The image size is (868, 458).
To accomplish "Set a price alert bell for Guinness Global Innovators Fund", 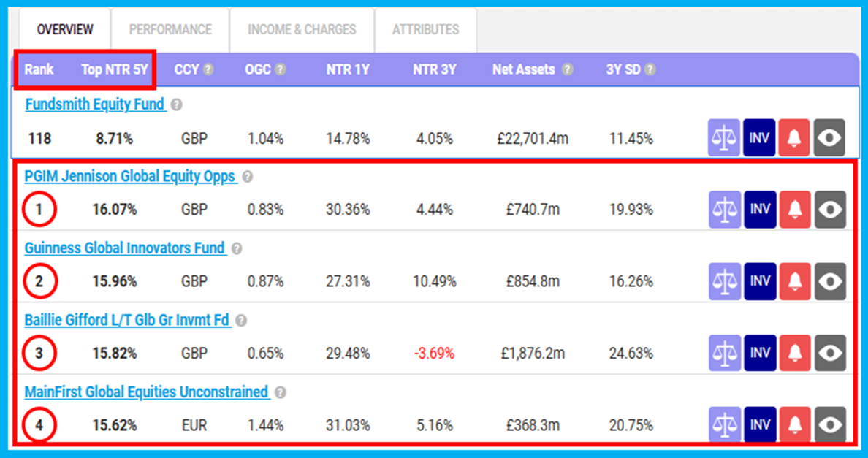I will point(794,281).
